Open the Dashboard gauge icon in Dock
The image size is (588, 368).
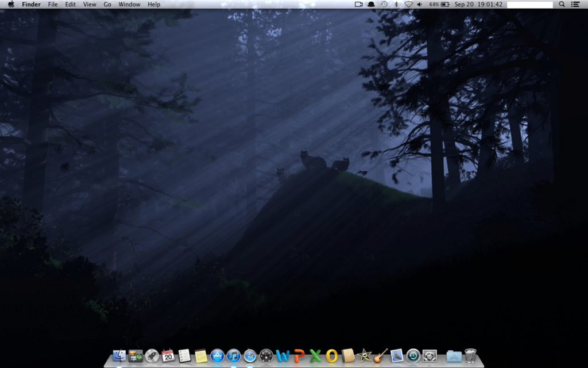(266, 355)
